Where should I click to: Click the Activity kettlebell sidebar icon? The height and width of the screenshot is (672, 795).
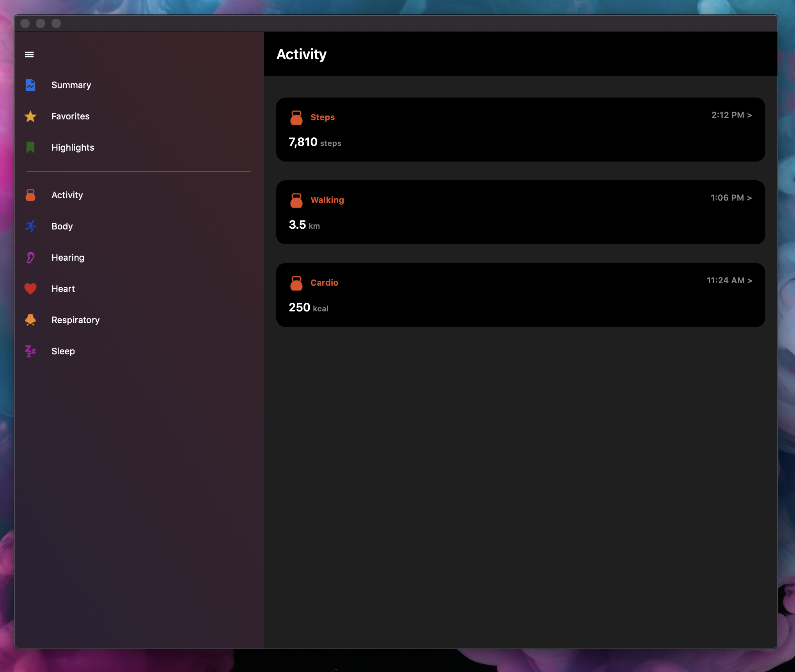click(30, 195)
